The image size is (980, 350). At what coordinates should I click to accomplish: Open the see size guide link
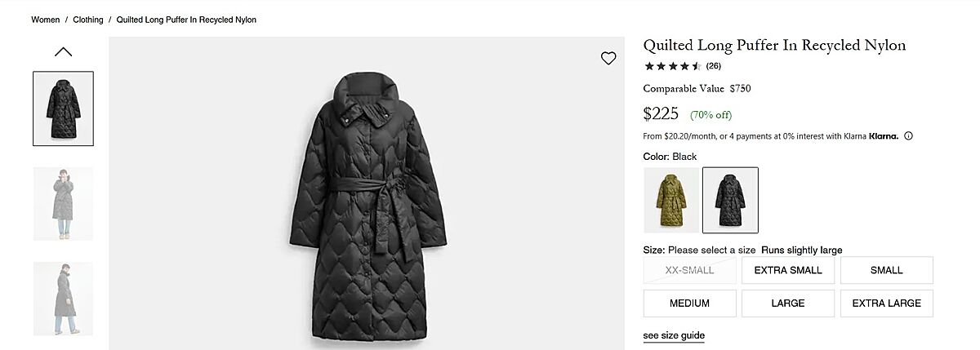pos(674,335)
